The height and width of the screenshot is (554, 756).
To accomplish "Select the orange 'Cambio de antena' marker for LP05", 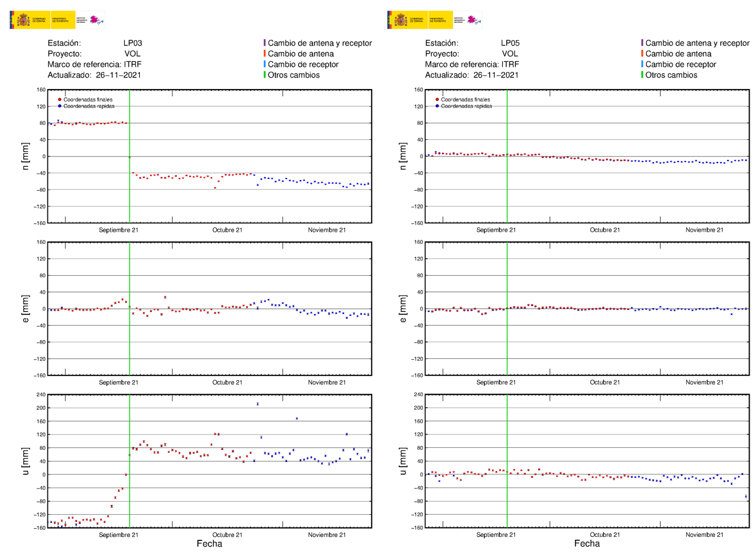I will (642, 54).
